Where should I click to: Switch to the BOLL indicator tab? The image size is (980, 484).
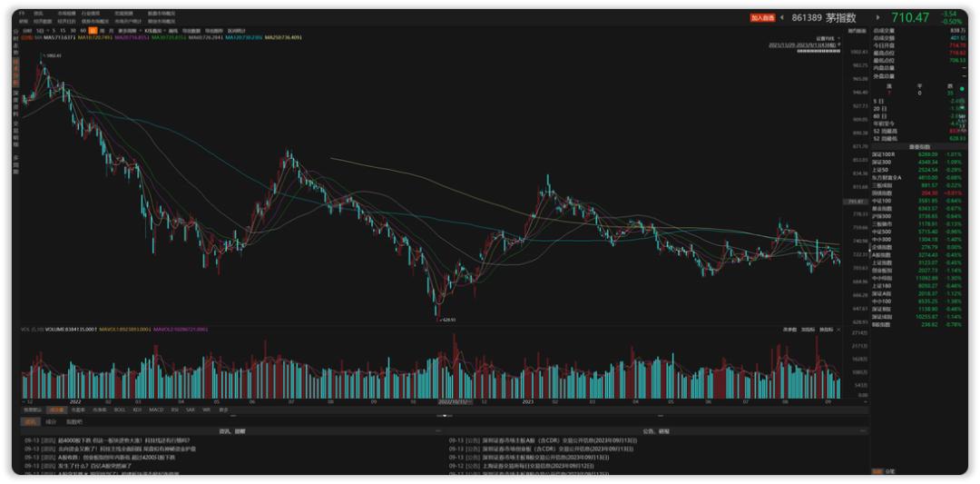tap(120, 410)
